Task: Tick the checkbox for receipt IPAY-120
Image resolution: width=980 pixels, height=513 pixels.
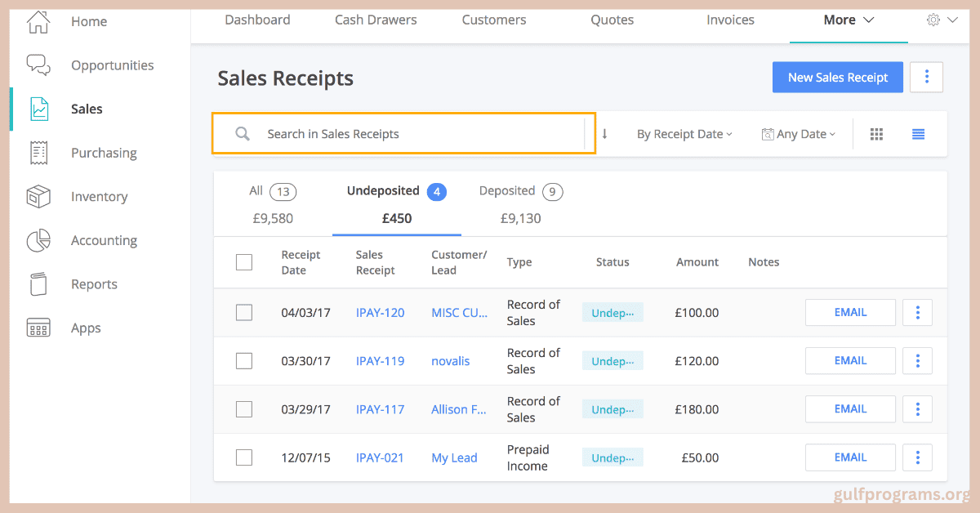Action: point(244,313)
